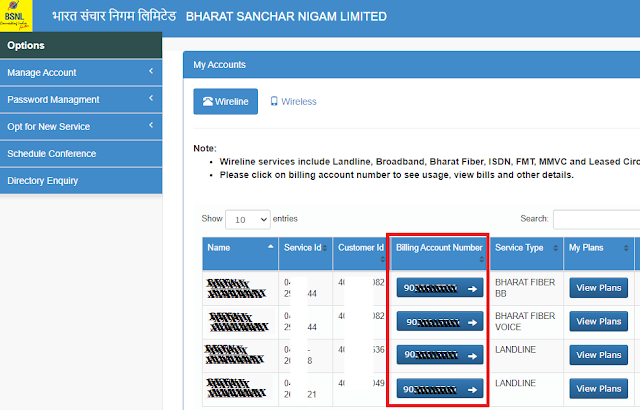Image resolution: width=640 pixels, height=410 pixels.
Task: Click the Options sidebar header
Action: pyautogui.click(x=81, y=45)
